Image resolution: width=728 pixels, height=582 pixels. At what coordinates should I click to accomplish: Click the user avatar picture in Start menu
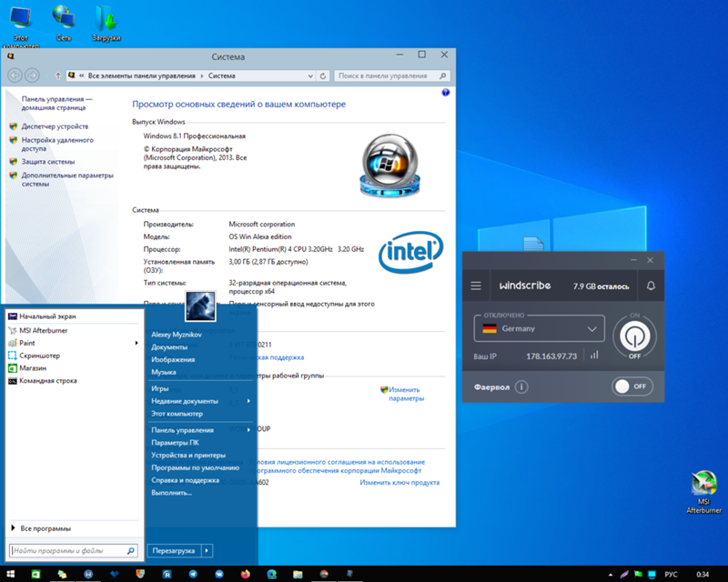click(200, 306)
